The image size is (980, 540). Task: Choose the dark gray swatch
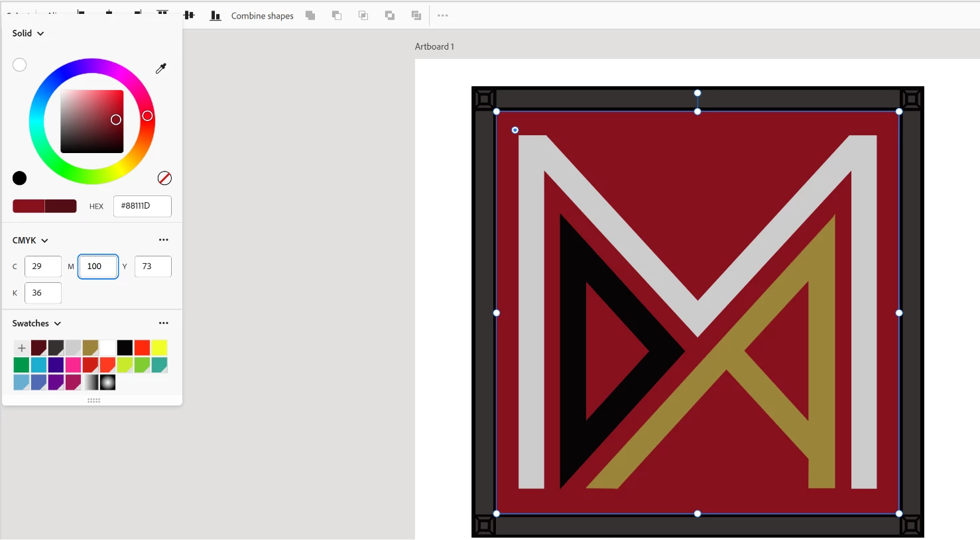tap(56, 348)
